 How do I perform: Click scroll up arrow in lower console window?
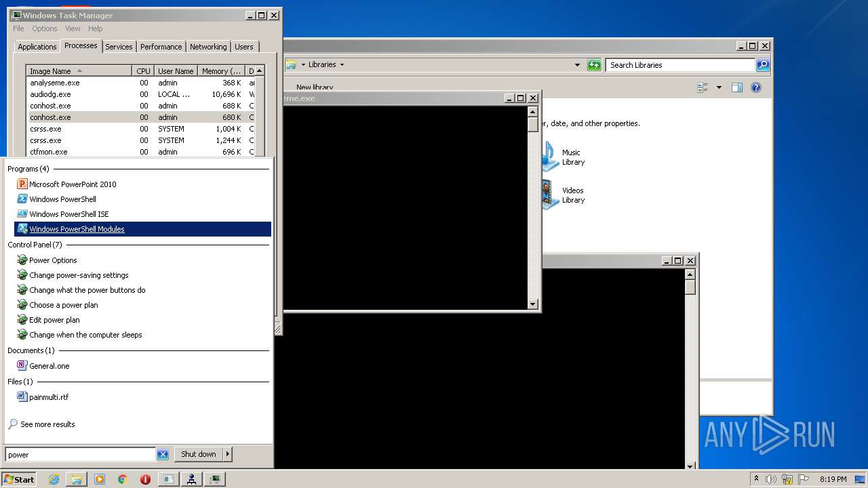coord(690,274)
